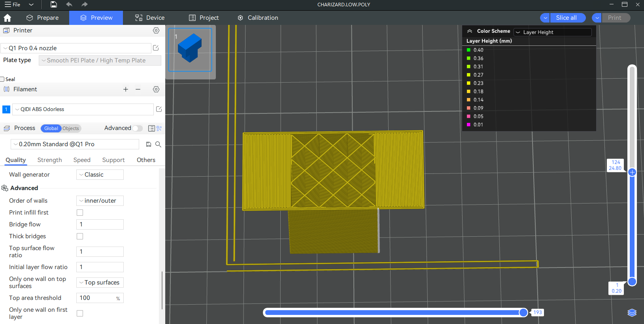Open the Wall generator dropdown

[100, 175]
